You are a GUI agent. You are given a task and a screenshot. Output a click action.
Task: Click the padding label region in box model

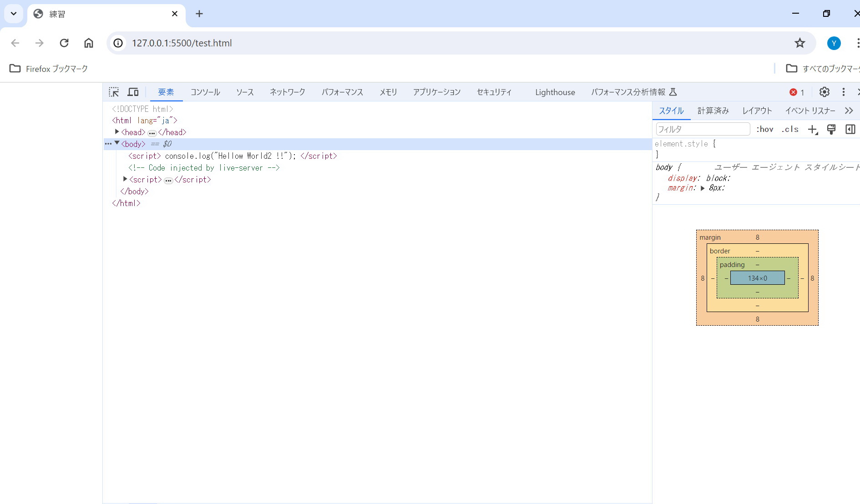click(x=732, y=265)
